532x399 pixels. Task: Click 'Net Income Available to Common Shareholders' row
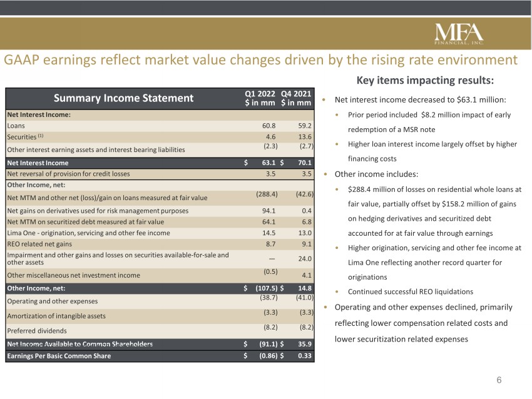pyautogui.click(x=80, y=344)
